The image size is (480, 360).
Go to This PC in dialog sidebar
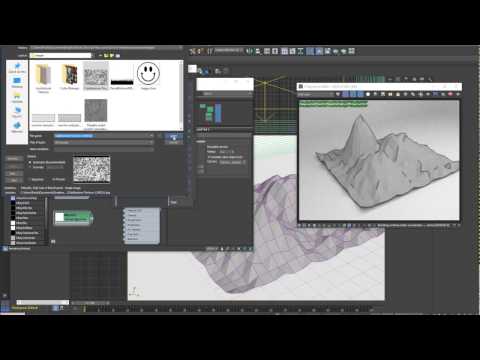pyautogui.click(x=17, y=112)
